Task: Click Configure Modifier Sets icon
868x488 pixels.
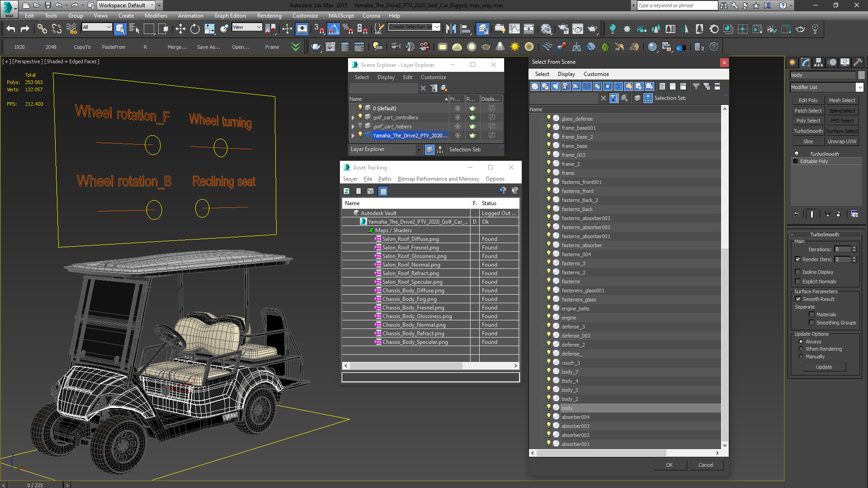Action: tap(854, 214)
